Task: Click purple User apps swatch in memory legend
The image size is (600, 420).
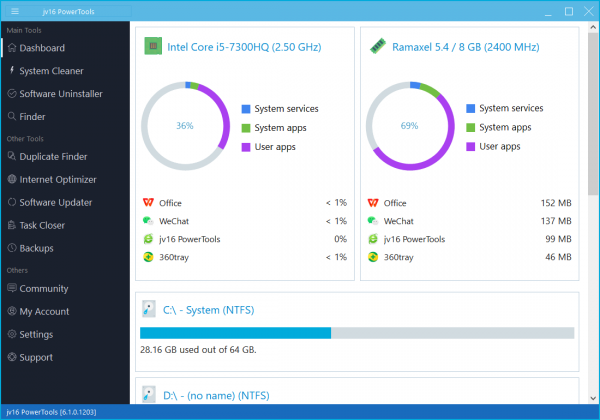Action: tap(470, 147)
